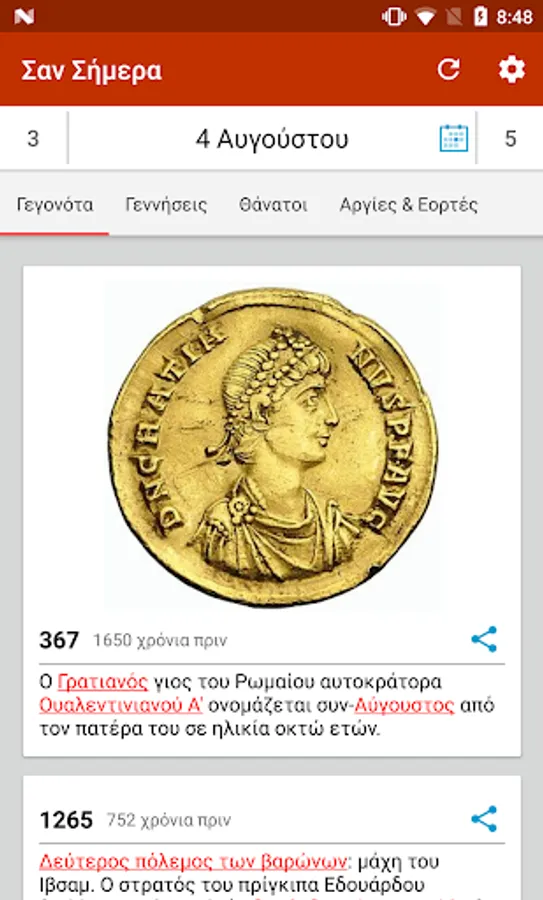Switch to the Γεννήσεις tab
Viewport: 543px width, 900px height.
point(166,205)
